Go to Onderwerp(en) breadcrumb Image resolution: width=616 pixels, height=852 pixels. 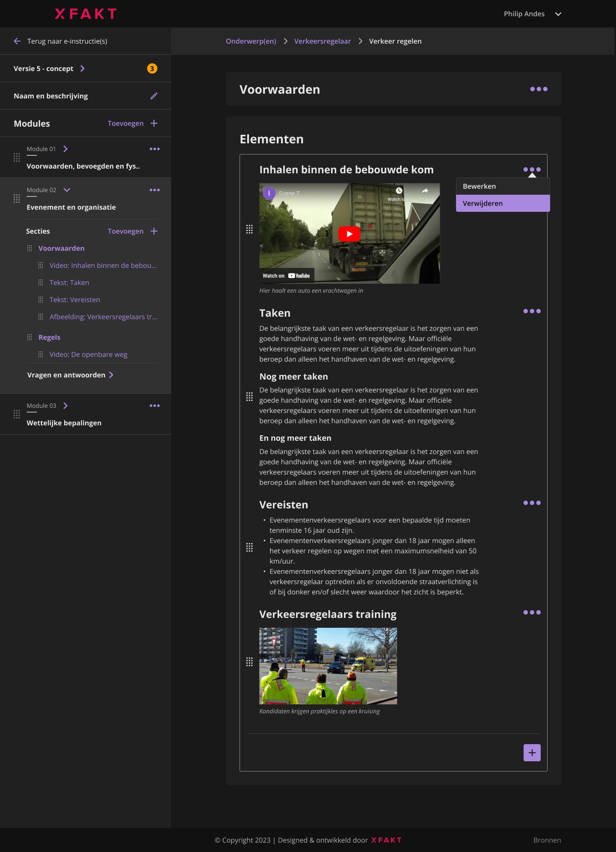tap(251, 41)
